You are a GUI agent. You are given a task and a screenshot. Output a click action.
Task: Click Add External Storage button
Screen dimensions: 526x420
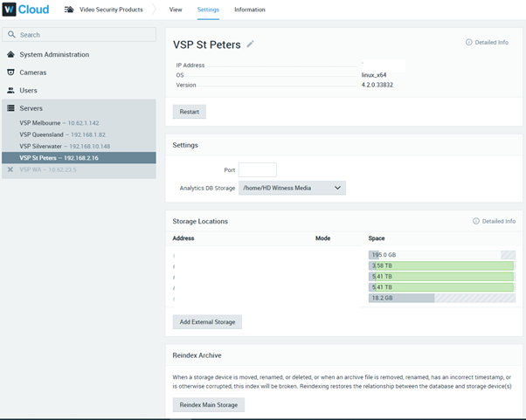click(x=207, y=322)
